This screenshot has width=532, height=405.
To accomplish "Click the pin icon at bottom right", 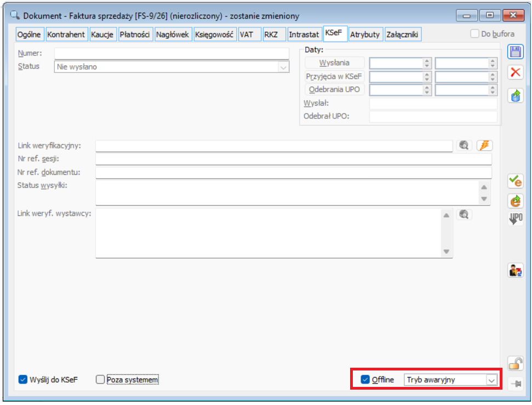I will pyautogui.click(x=515, y=383).
